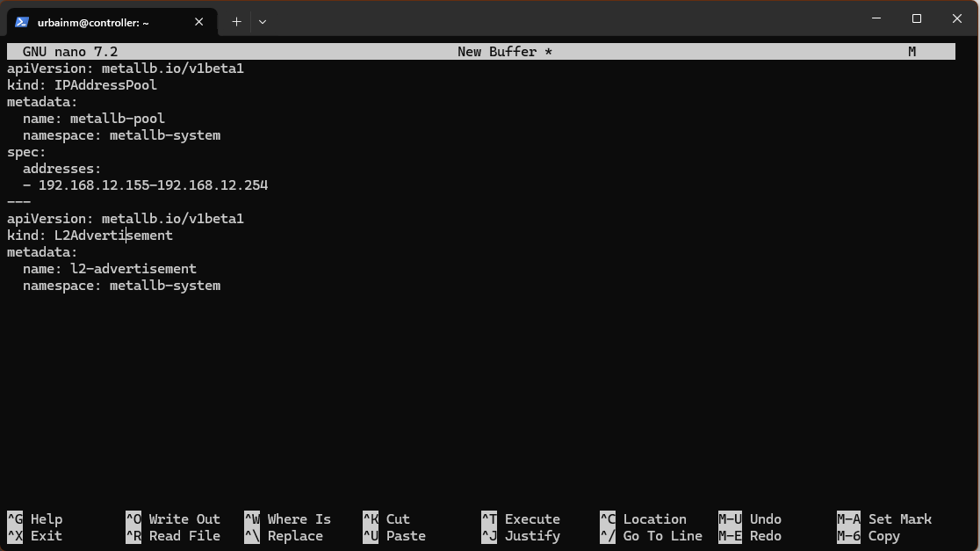980x551 pixels.
Task: Click the PowerShell icon in the tab
Action: (22, 22)
